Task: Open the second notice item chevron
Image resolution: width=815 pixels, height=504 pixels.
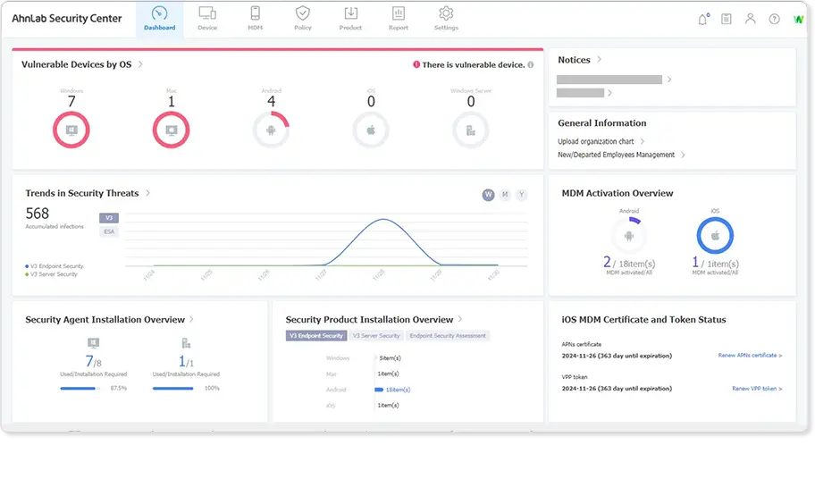Action: pos(610,93)
